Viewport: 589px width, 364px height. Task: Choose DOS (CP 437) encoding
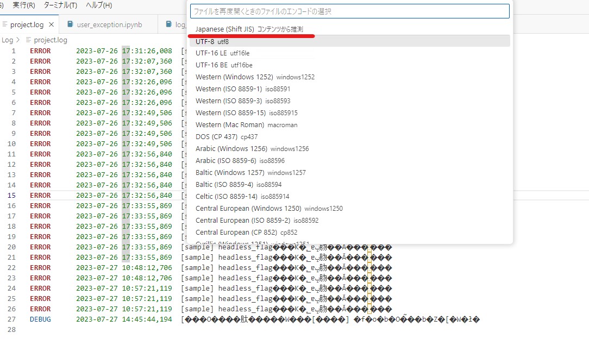227,137
